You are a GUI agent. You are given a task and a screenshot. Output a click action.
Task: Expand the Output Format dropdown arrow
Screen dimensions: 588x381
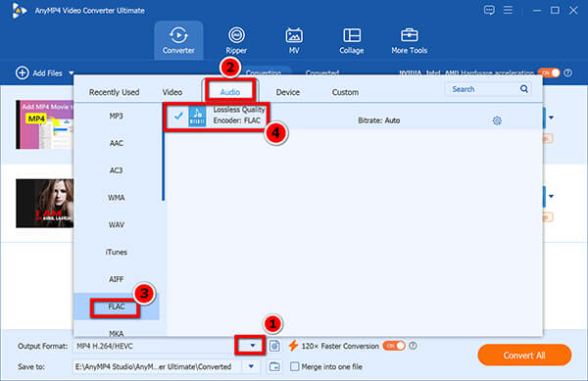click(253, 346)
